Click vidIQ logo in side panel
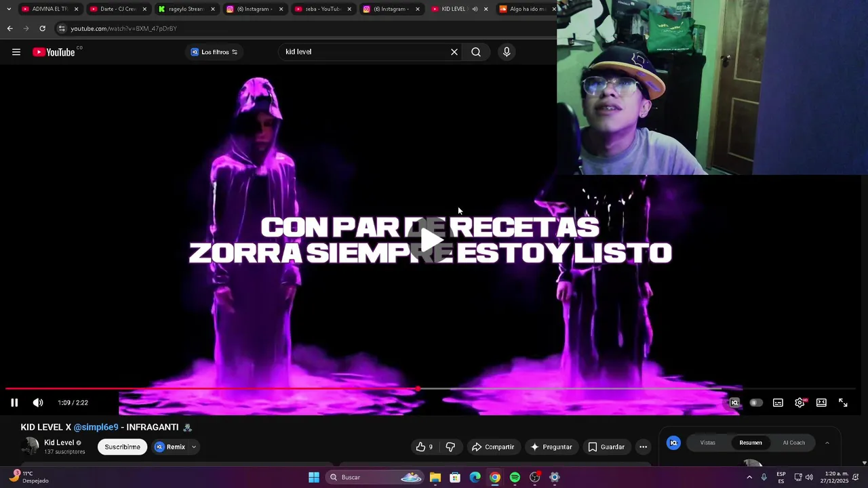The height and width of the screenshot is (488, 868). [673, 443]
